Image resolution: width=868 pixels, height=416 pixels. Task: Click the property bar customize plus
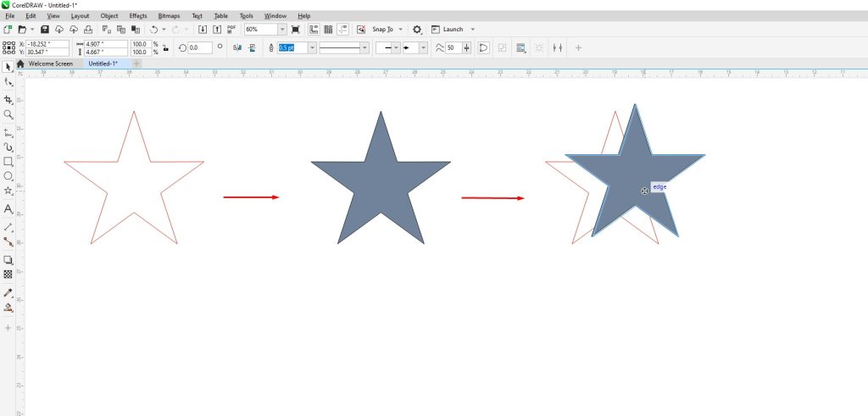click(x=578, y=48)
